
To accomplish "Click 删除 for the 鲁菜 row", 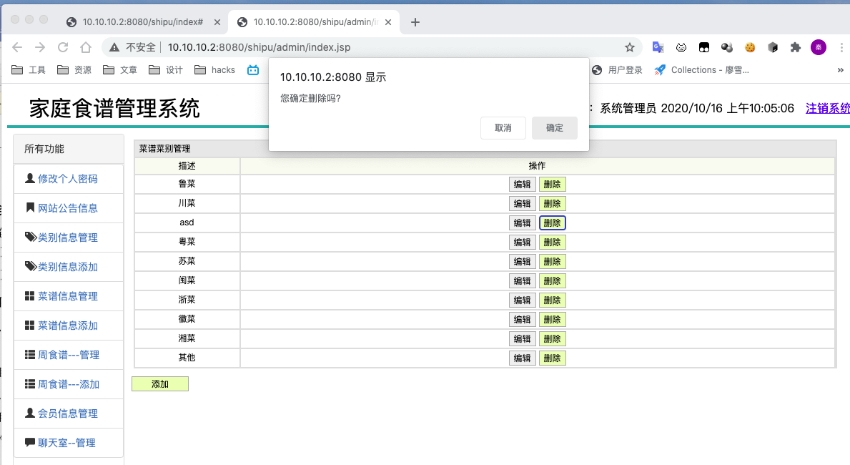I will pos(552,184).
